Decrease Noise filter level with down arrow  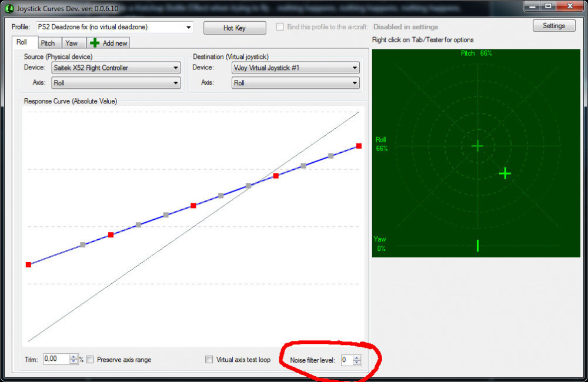point(357,363)
